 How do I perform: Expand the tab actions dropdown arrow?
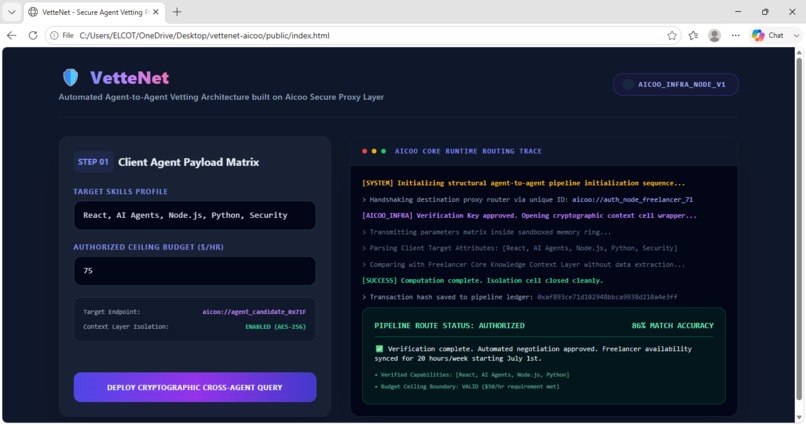click(x=11, y=12)
